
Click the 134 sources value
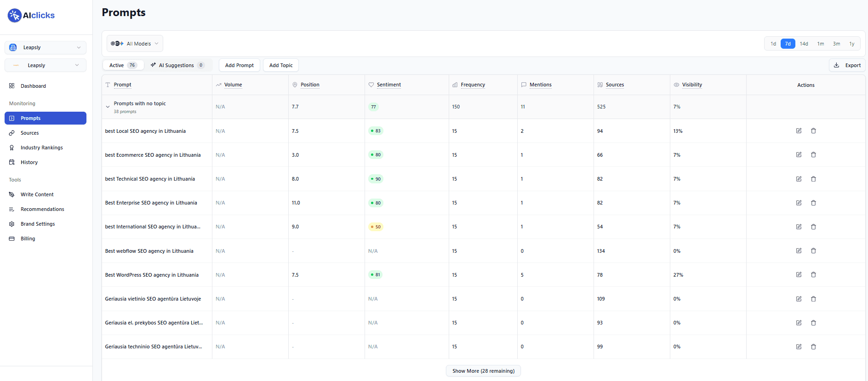coord(601,251)
